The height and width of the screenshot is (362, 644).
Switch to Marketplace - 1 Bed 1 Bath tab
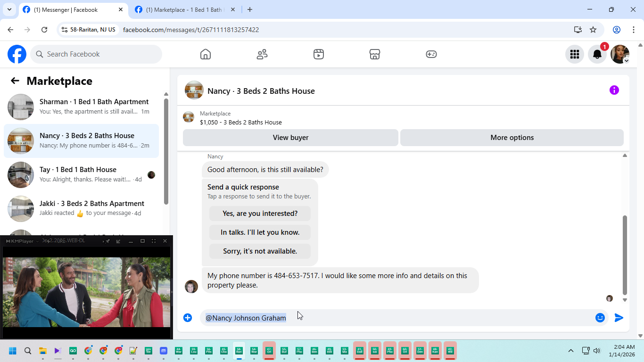click(185, 9)
